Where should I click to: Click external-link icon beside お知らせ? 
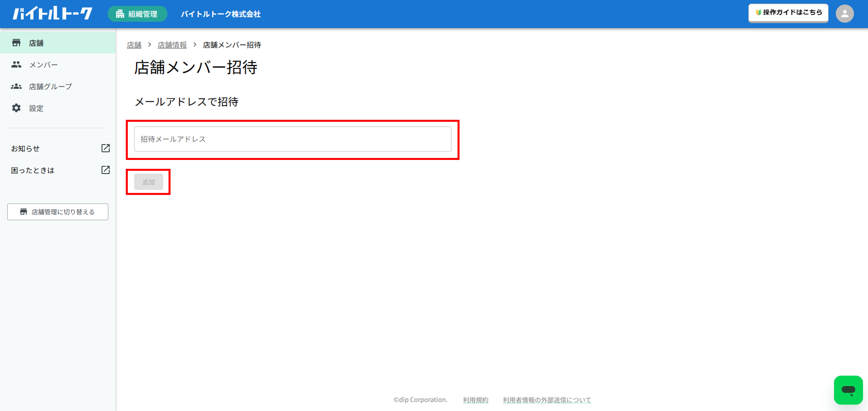click(x=105, y=148)
